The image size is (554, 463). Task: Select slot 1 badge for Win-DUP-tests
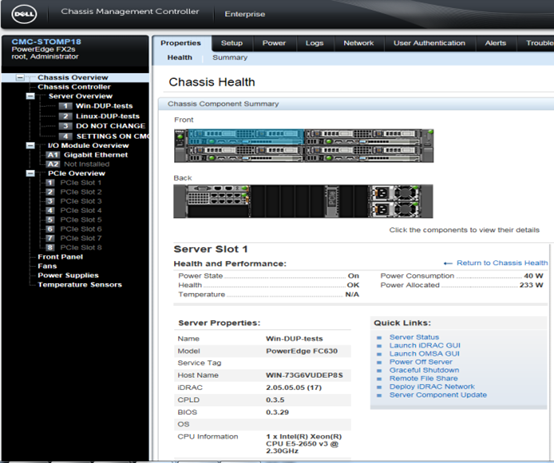65,106
